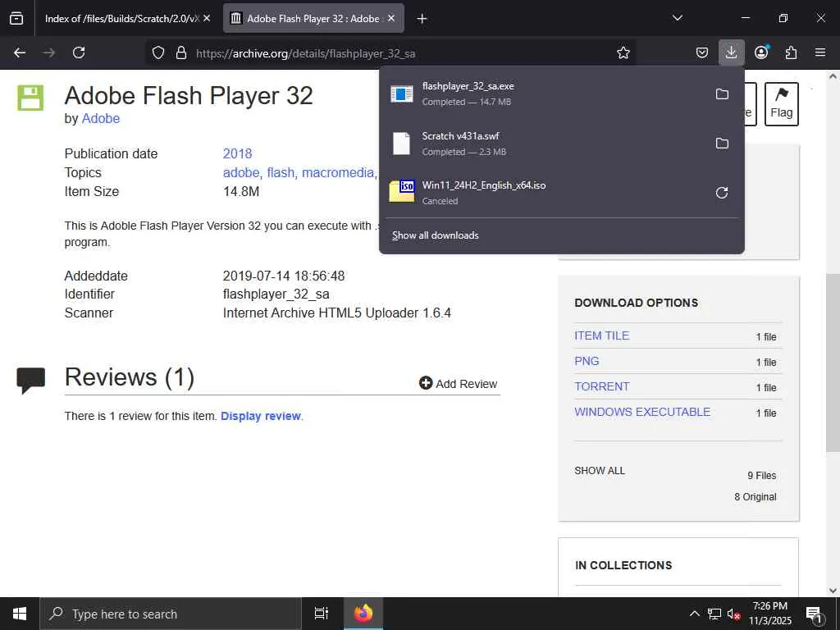Click the Display review link
Screen dimensions: 840x630
click(261, 416)
